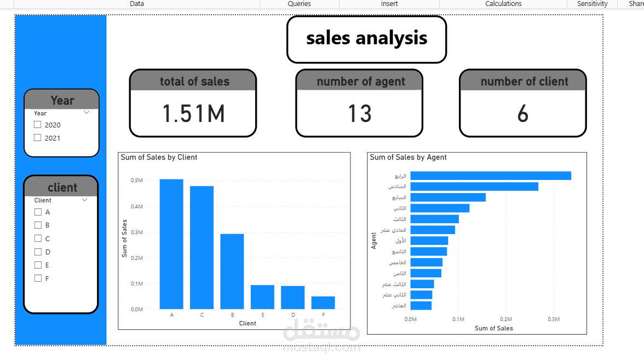Click the 'Year' slicer header

[62, 101]
